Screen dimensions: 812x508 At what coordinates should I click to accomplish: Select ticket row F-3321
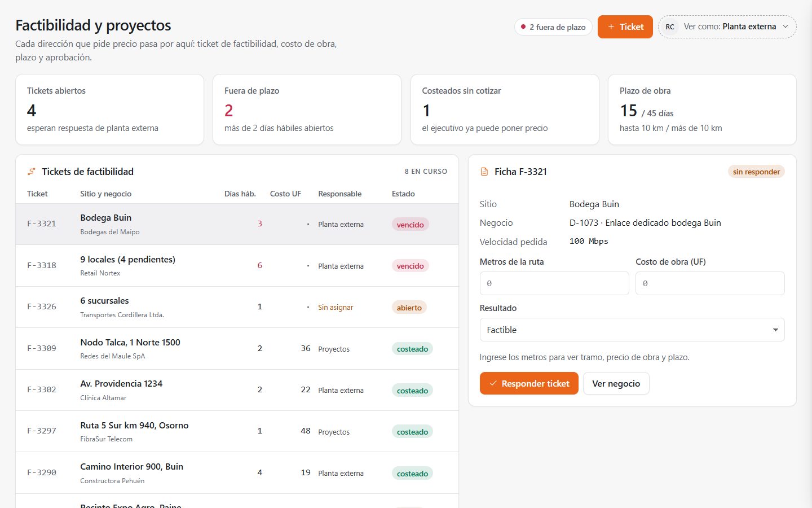click(x=237, y=224)
